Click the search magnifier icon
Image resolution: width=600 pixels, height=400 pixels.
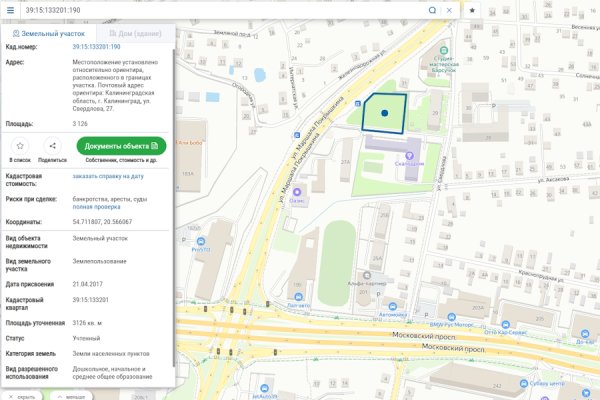(x=432, y=9)
